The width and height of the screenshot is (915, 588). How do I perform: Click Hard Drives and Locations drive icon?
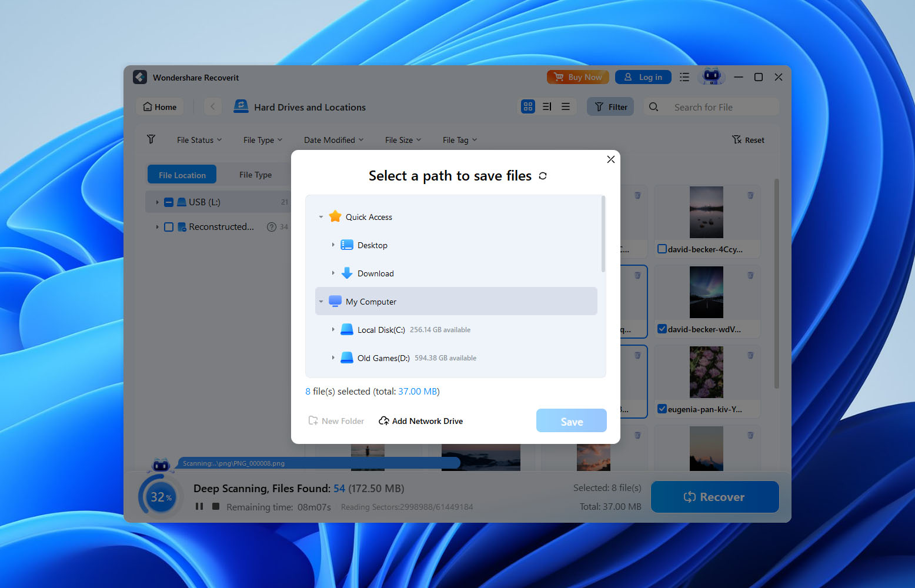241,106
